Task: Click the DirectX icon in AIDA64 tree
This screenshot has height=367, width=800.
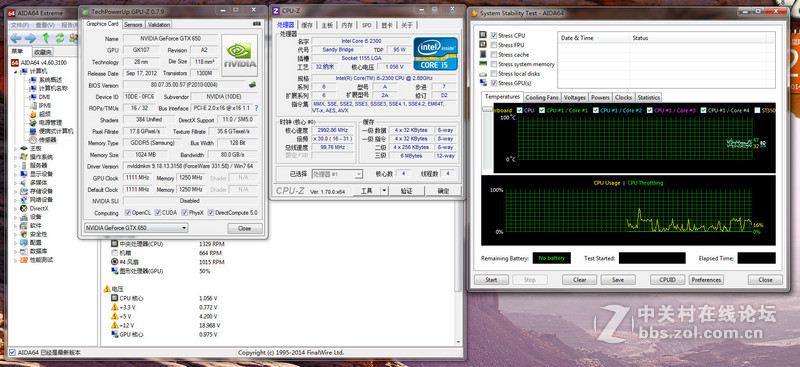Action: pos(23,208)
